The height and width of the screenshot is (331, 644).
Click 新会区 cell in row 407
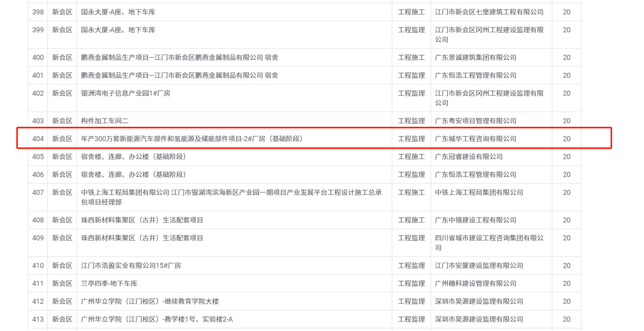(x=62, y=193)
